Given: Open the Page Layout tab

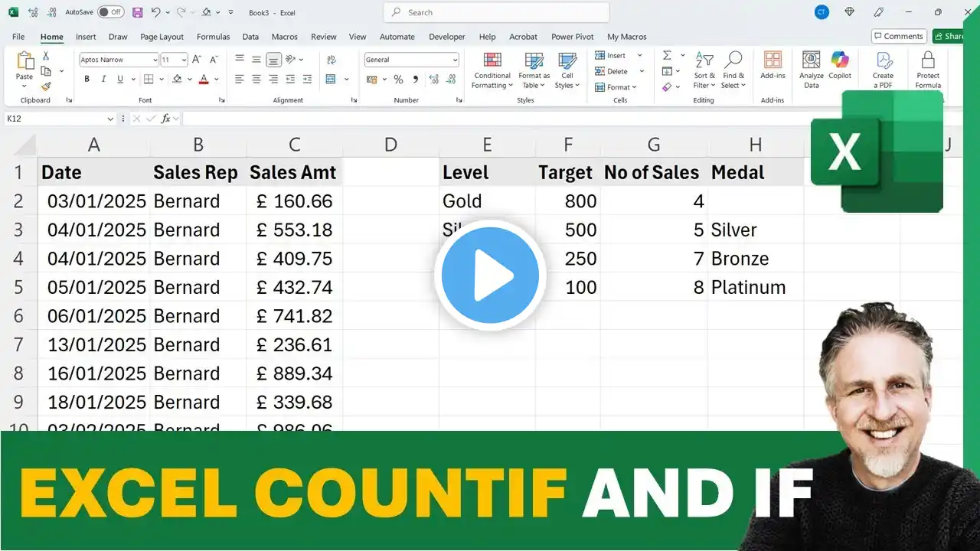Looking at the screenshot, I should [162, 37].
